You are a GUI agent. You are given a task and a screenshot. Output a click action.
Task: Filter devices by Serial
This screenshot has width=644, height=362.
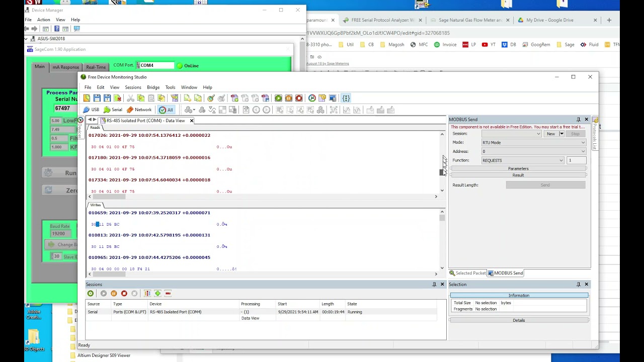(x=113, y=110)
